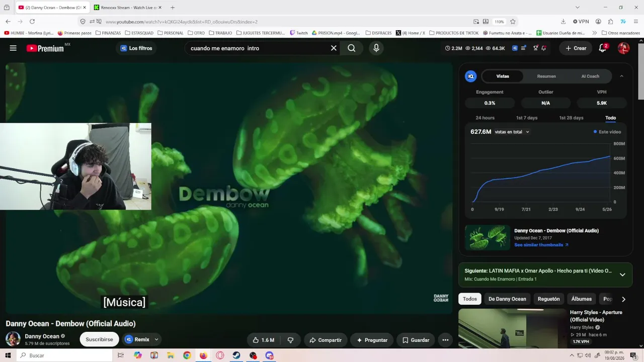Open browser downloads arrow
Image resolution: width=644 pixels, height=362 pixels.
563,22
